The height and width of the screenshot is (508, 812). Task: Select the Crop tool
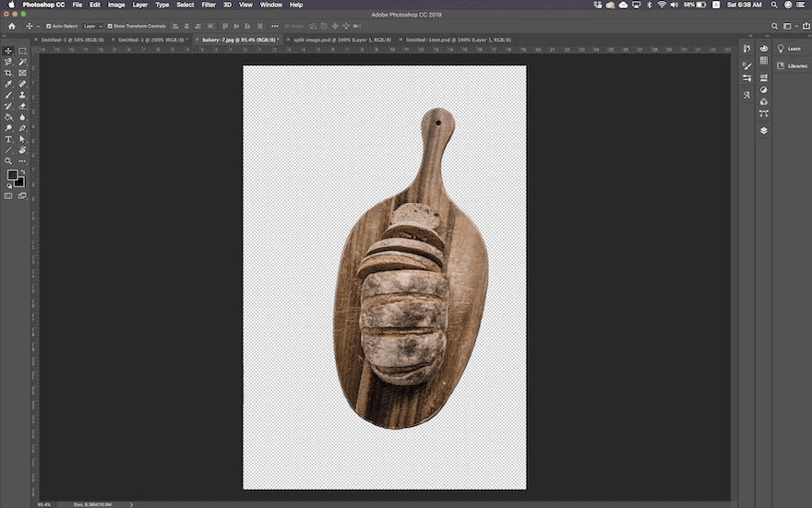click(9, 73)
